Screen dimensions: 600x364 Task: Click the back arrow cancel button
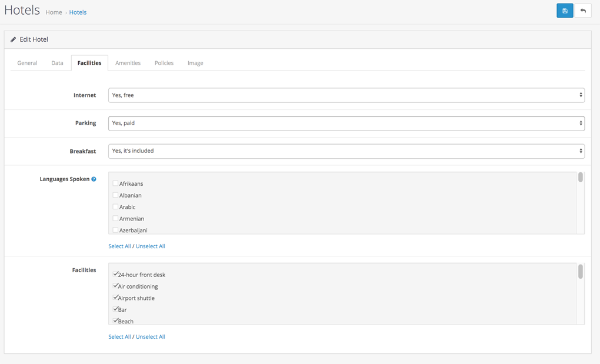click(x=583, y=11)
